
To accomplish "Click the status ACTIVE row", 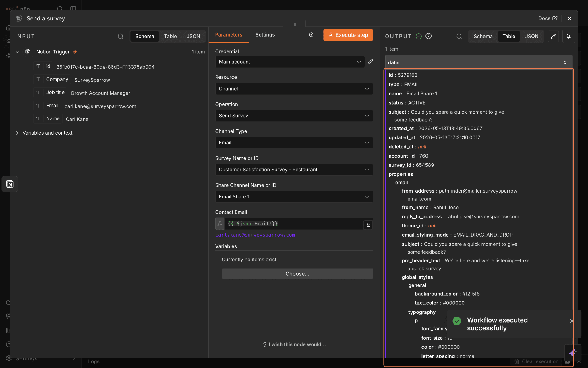I will click(x=407, y=103).
